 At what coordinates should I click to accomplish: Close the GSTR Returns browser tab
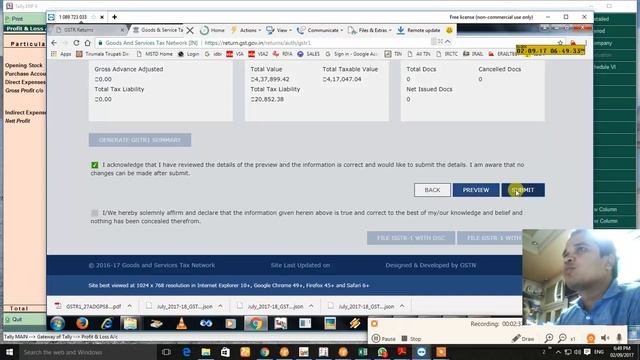(x=122, y=30)
